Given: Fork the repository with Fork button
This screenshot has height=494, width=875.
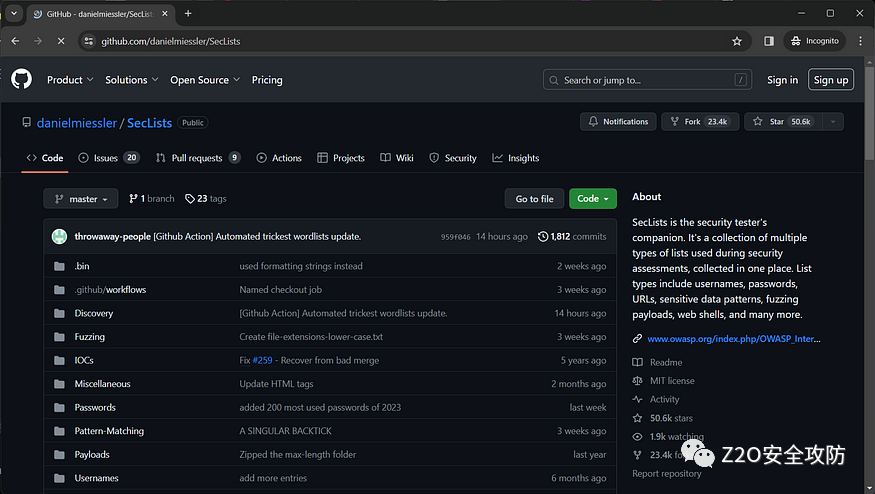Looking at the screenshot, I should [x=700, y=122].
